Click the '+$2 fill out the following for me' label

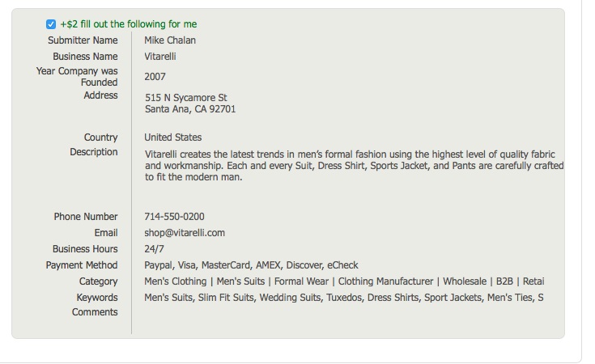click(128, 24)
